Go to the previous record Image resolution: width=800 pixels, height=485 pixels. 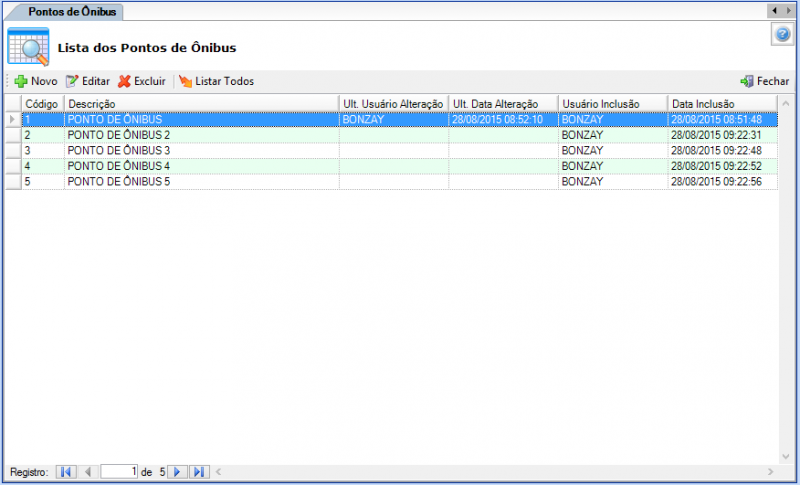tap(88, 471)
